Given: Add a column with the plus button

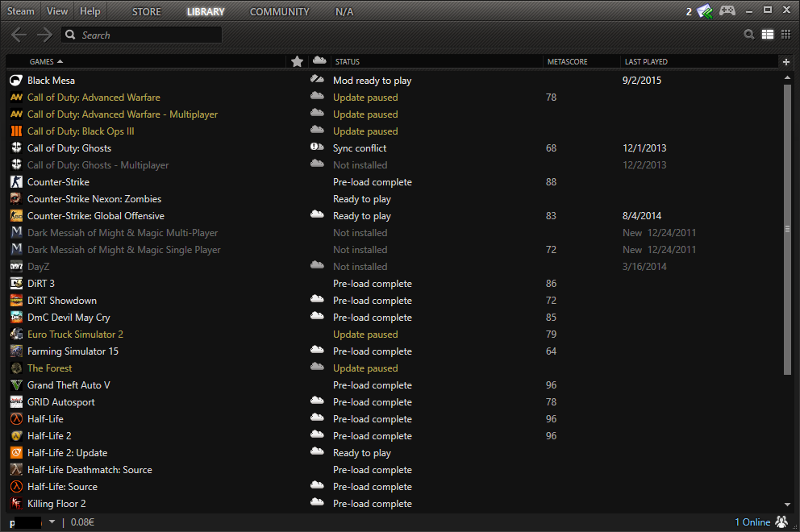Looking at the screenshot, I should point(786,61).
